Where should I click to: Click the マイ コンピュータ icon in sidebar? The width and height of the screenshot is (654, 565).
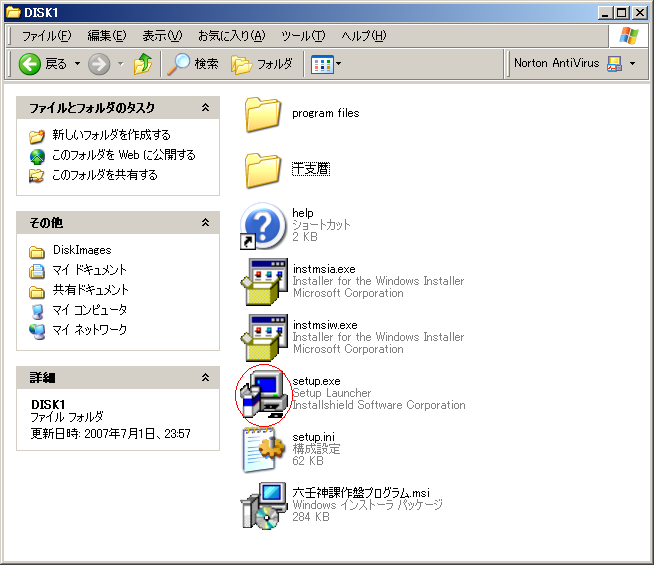coord(37,311)
